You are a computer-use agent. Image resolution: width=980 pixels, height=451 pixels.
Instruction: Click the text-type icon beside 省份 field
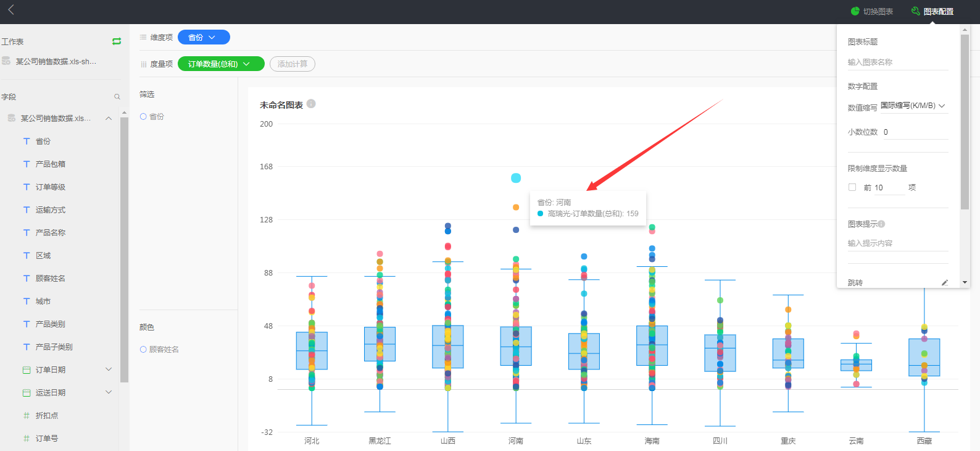(x=27, y=141)
